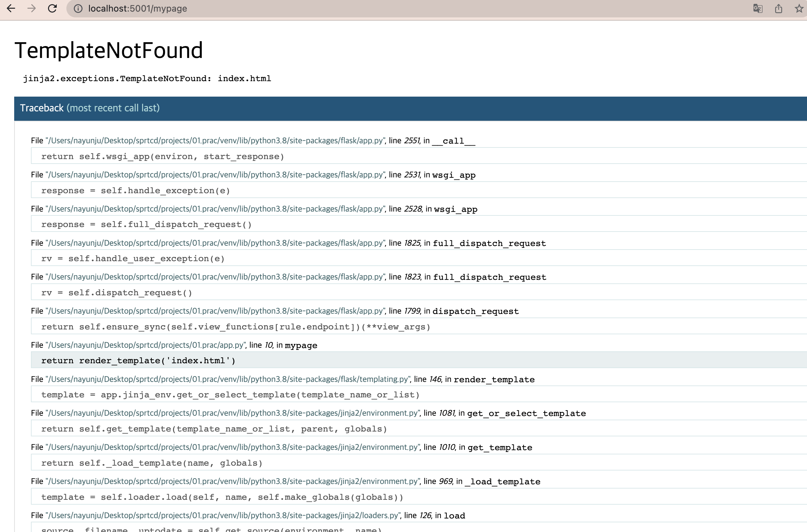Open the jinja2/environment.py line 1081 get_or_select_template frame
Viewport: 807px width, 532px height.
[x=308, y=413]
